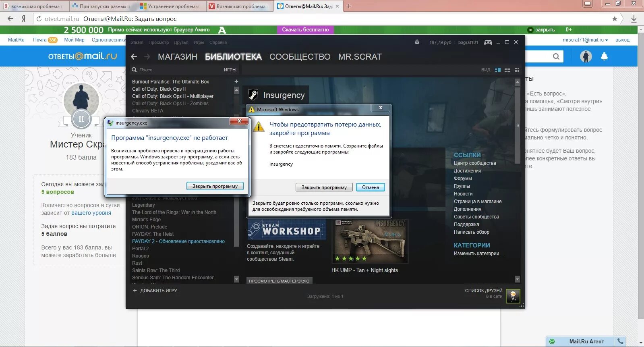The width and height of the screenshot is (644, 347).
Task: Open Steam Workshop banner image
Action: [x=287, y=229]
